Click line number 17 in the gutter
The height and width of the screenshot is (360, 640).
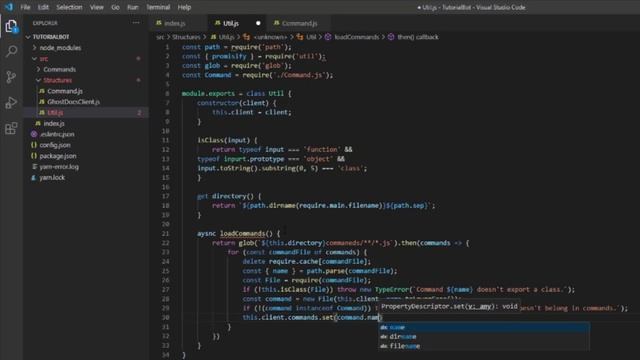point(165,196)
